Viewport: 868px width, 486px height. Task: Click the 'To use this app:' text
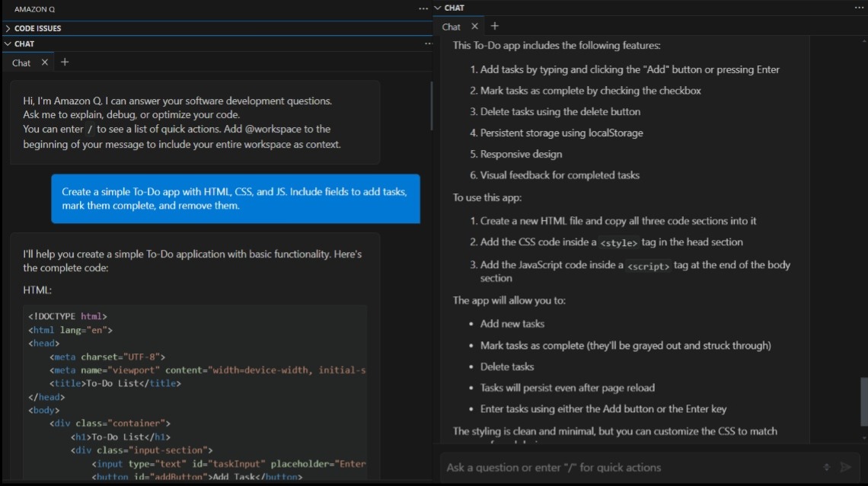click(x=487, y=197)
